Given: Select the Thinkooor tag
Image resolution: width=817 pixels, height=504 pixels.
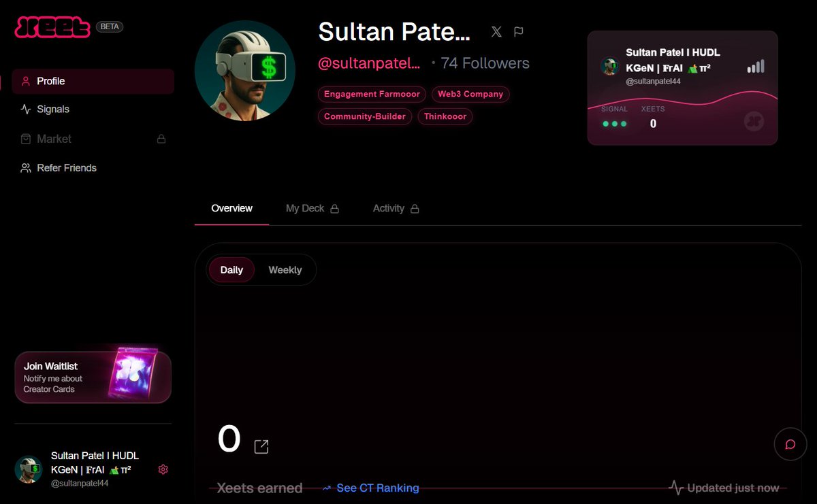Looking at the screenshot, I should click(445, 116).
